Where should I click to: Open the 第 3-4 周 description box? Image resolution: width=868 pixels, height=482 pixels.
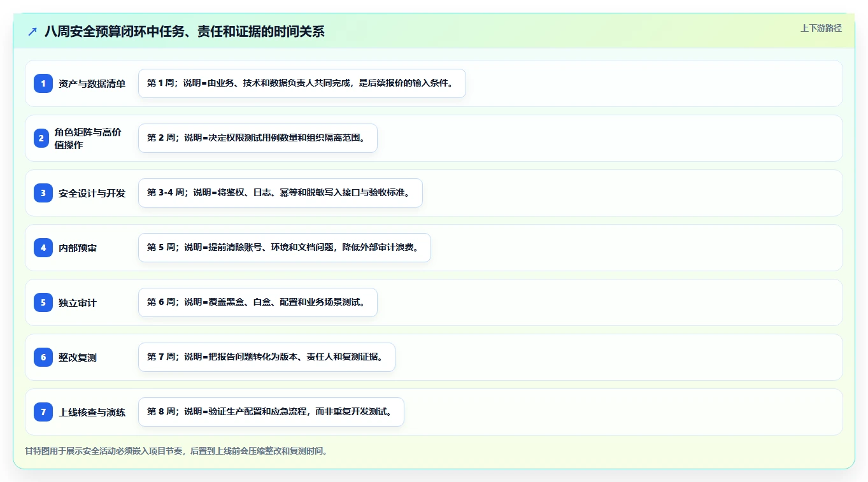tap(280, 193)
